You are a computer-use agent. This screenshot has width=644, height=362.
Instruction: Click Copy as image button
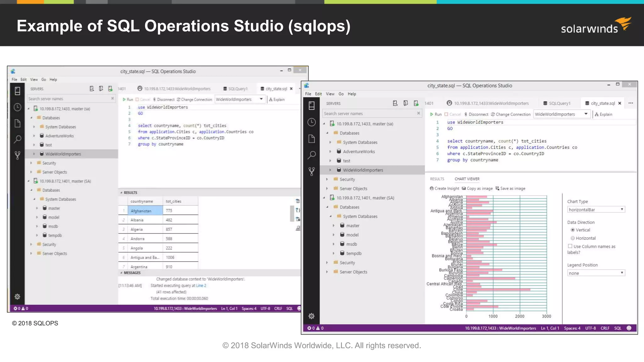(477, 189)
